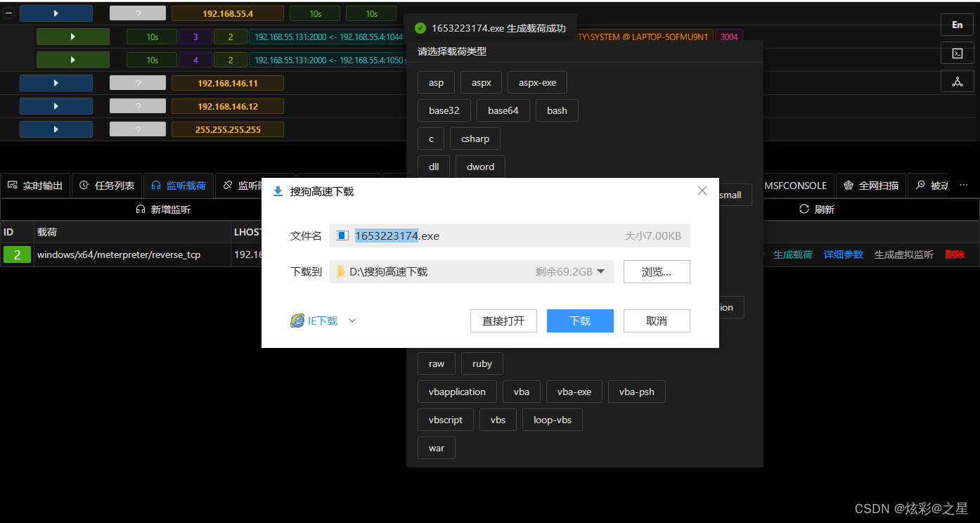The height and width of the screenshot is (523, 980).
Task: Click the purple session ID 3 tag
Action: point(195,37)
